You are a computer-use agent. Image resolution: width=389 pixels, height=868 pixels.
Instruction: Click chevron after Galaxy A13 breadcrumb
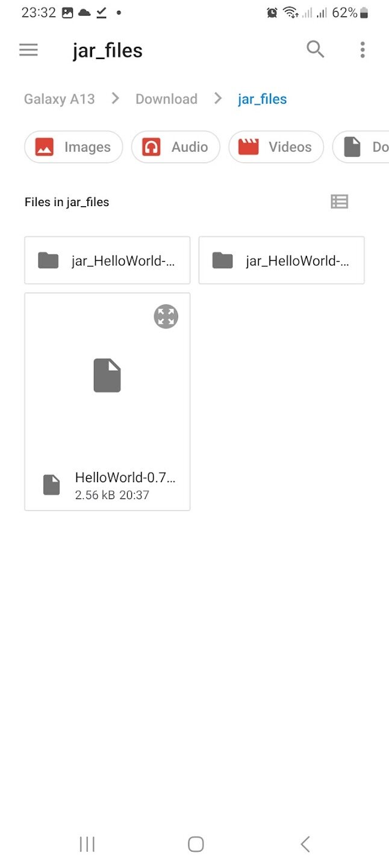pyautogui.click(x=115, y=98)
